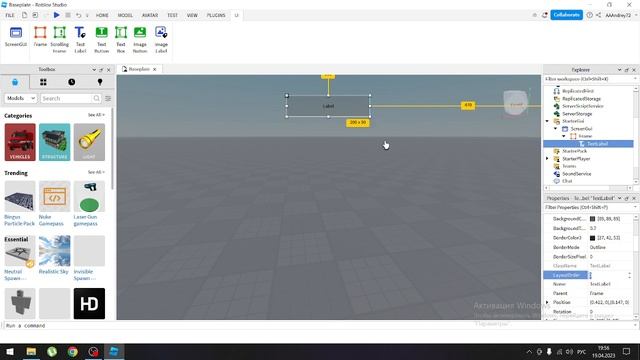Click the LayoutOrder value stepper
This screenshot has height=360, width=640.
[629, 276]
